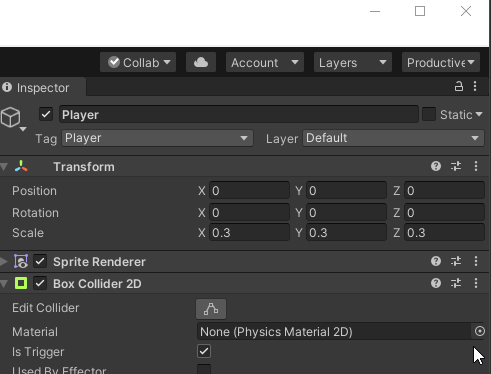
Task: Disable the Box Collider 2D checkbox
Action: [40, 283]
